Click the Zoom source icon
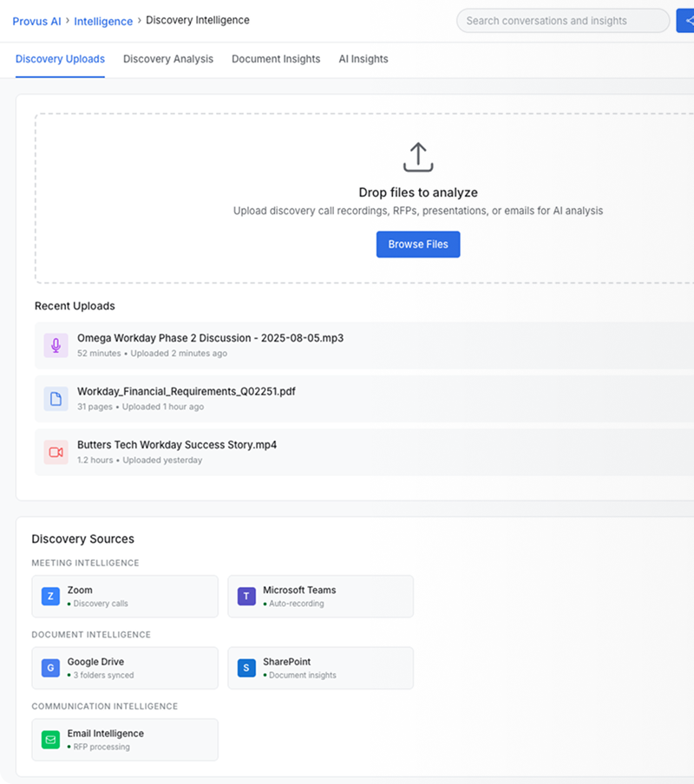The image size is (694, 784). (50, 597)
